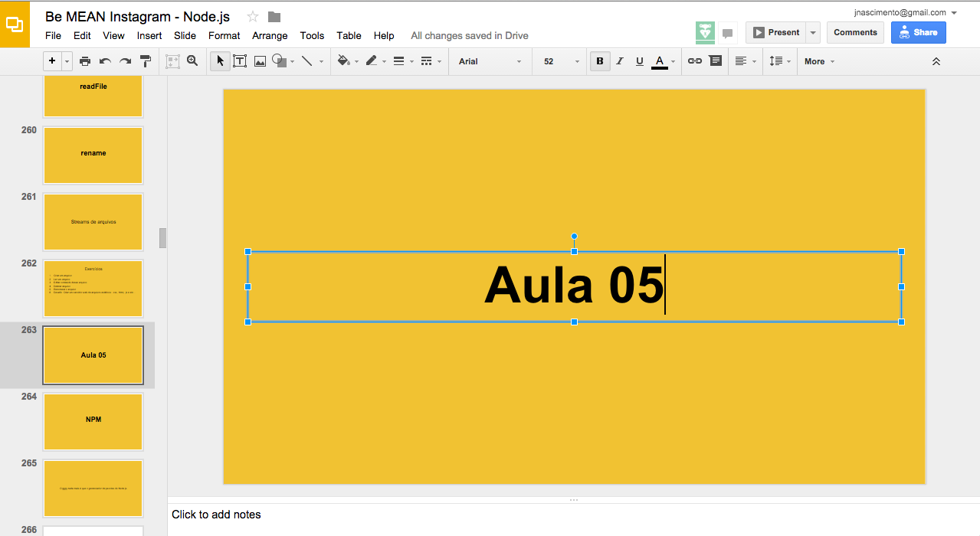The image size is (980, 536).
Task: Toggle underline formatting
Action: coord(640,61)
